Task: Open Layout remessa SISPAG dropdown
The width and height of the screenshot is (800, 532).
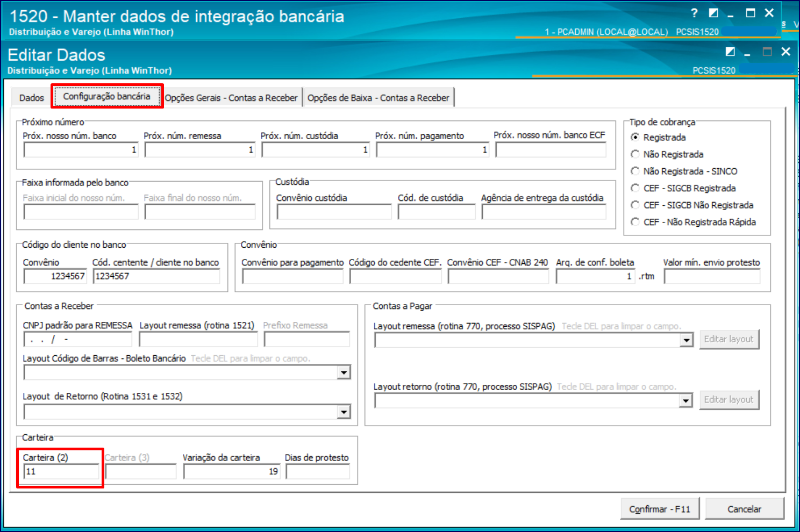Action: coord(686,340)
